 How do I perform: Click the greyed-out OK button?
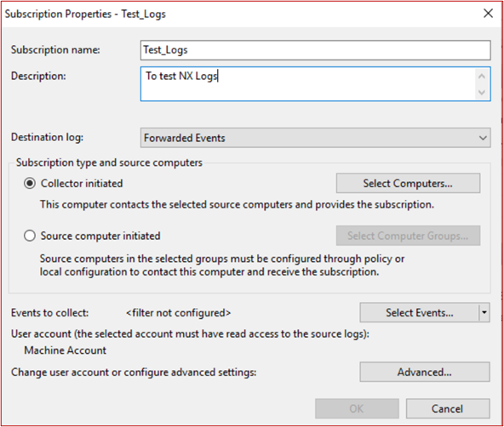pos(357,408)
